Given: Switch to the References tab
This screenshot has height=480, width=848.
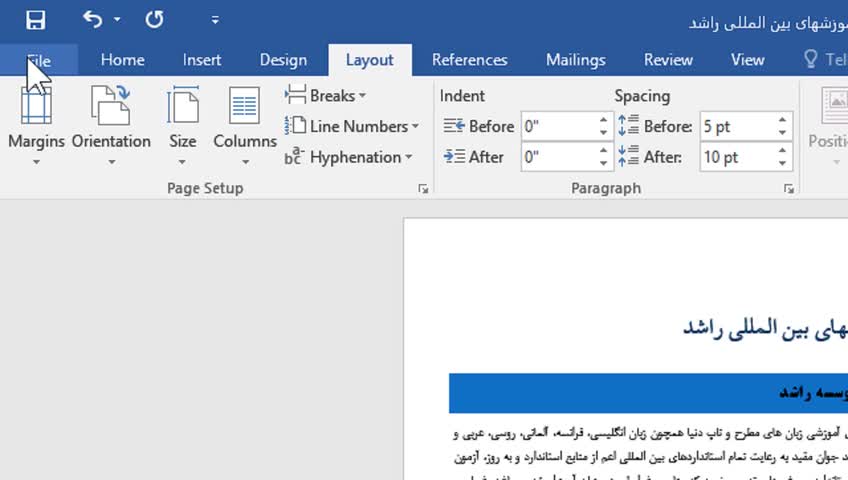Looking at the screenshot, I should click(x=469, y=60).
